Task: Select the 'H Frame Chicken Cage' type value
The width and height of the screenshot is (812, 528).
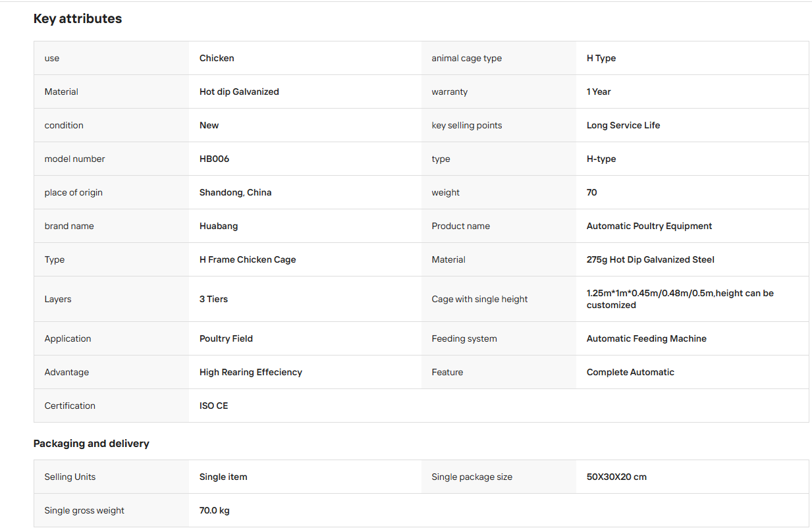Action: point(248,259)
